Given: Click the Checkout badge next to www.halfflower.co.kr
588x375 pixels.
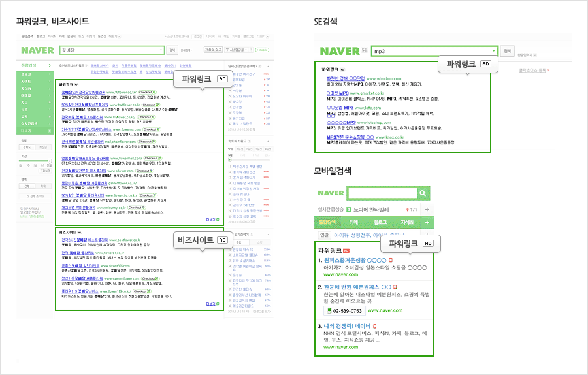Looking at the screenshot, I should tap(151, 105).
